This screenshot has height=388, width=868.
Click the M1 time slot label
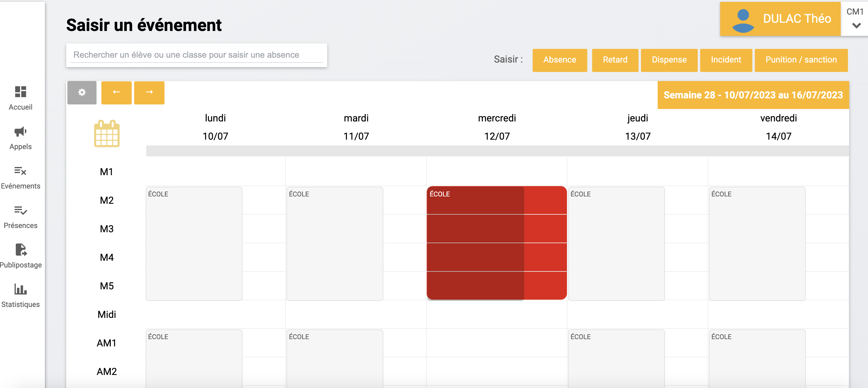tap(107, 172)
